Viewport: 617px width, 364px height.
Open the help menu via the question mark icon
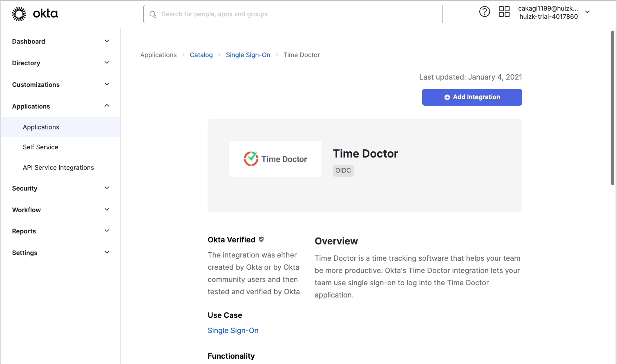[x=485, y=12]
